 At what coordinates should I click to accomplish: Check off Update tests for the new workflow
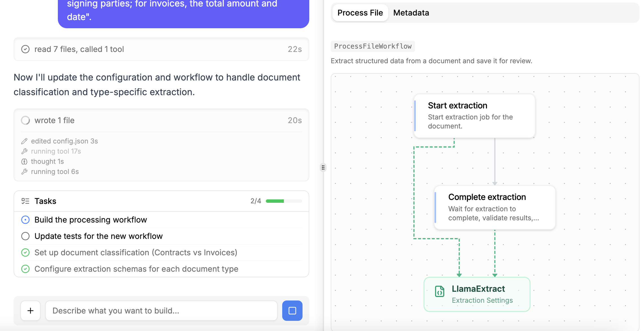25,236
